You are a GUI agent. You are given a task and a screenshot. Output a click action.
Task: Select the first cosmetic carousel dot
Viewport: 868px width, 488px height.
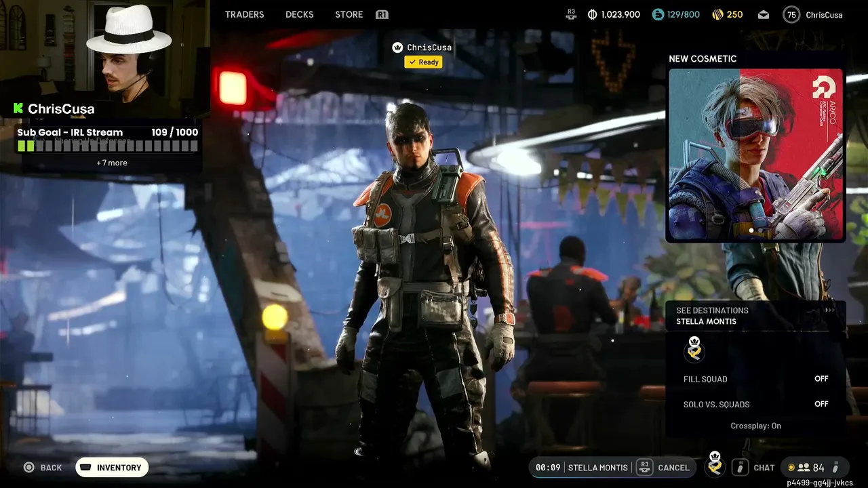pyautogui.click(x=751, y=231)
